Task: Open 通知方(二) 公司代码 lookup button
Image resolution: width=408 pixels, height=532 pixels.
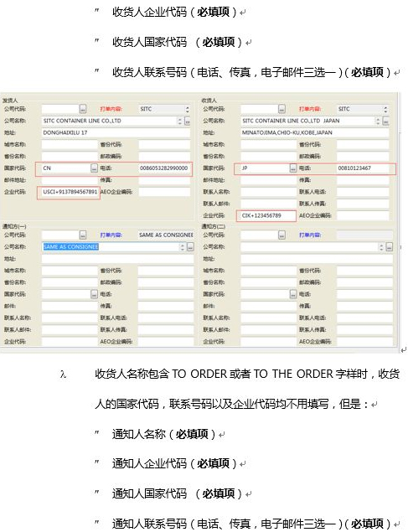Action: coord(281,235)
